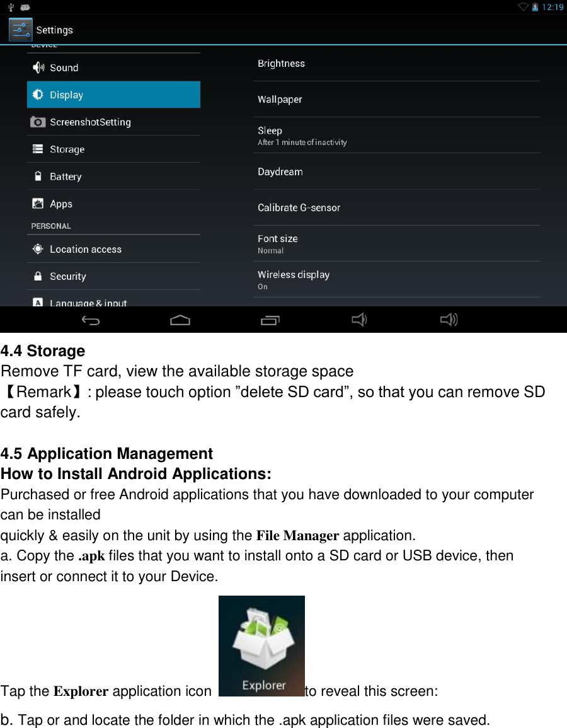Image resolution: width=567 pixels, height=728 pixels.
Task: Tap the Explorer app thumbnail
Action: pyautogui.click(x=261, y=645)
